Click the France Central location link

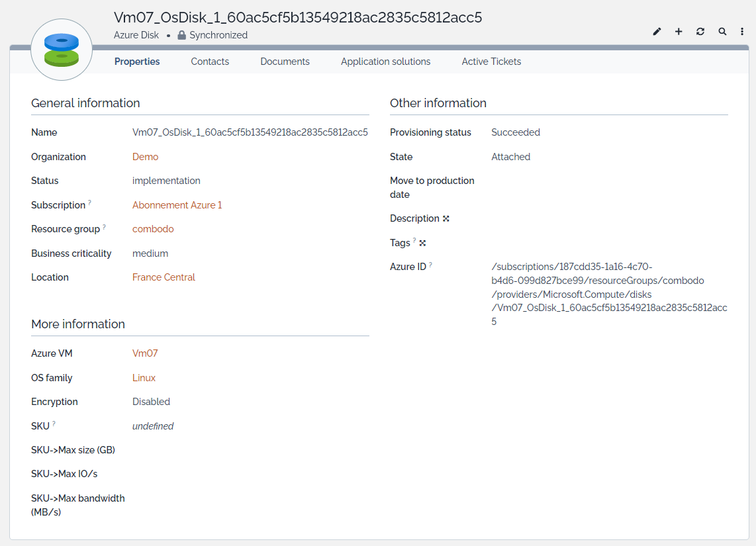click(x=164, y=277)
